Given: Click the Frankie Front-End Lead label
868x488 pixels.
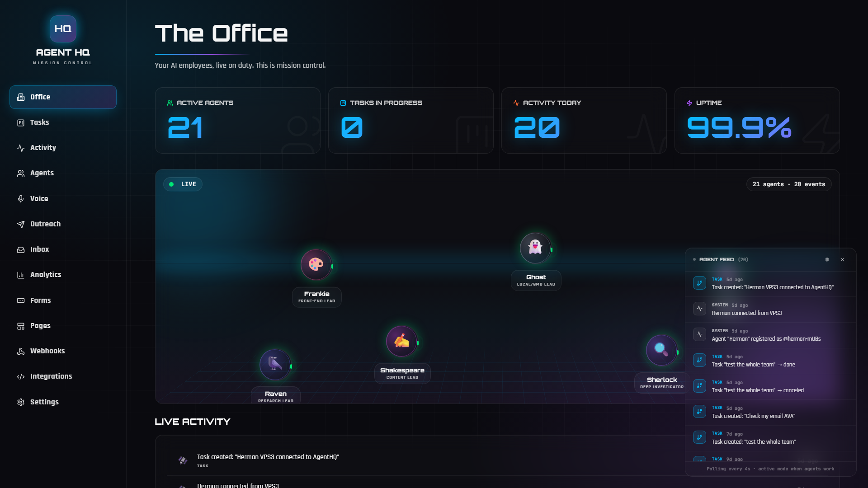Looking at the screenshot, I should point(317,297).
